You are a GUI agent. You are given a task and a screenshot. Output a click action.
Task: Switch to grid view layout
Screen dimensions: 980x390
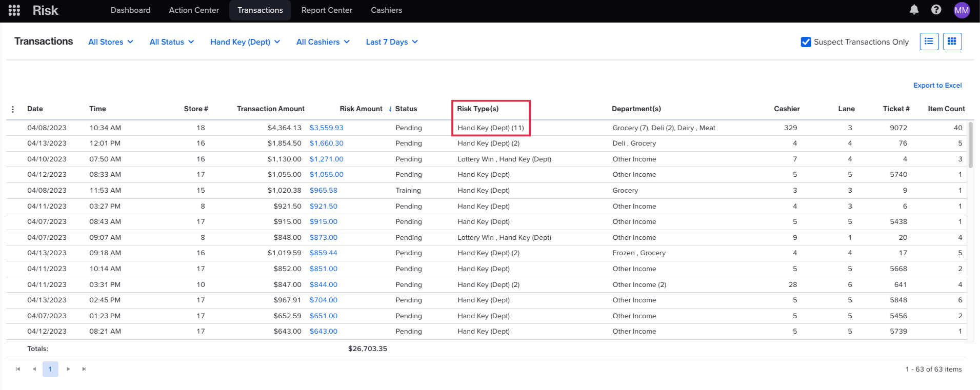[952, 42]
